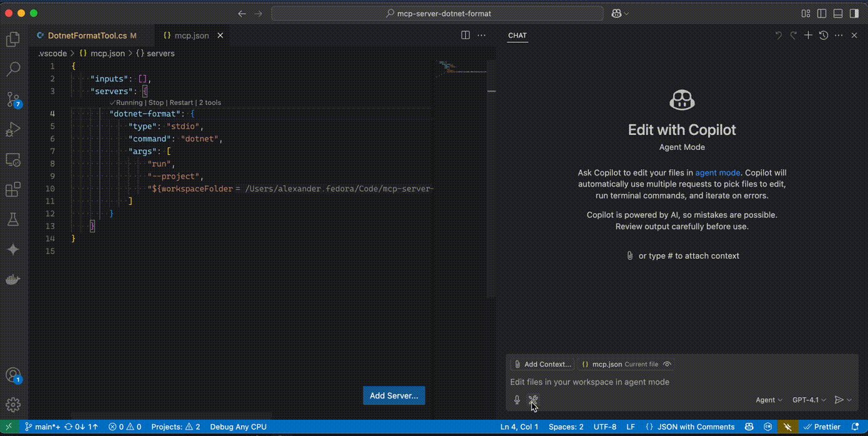This screenshot has height=436, width=868.
Task: Expand the chevron next to the send button
Action: click(848, 400)
